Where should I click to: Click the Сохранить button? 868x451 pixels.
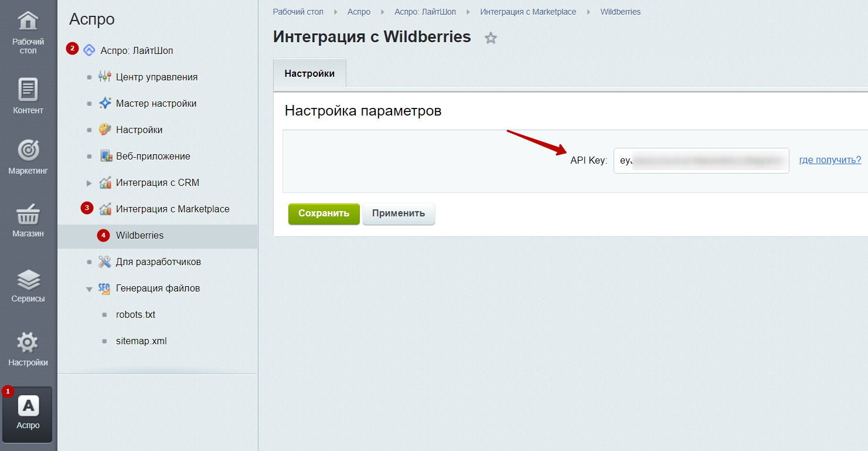324,213
